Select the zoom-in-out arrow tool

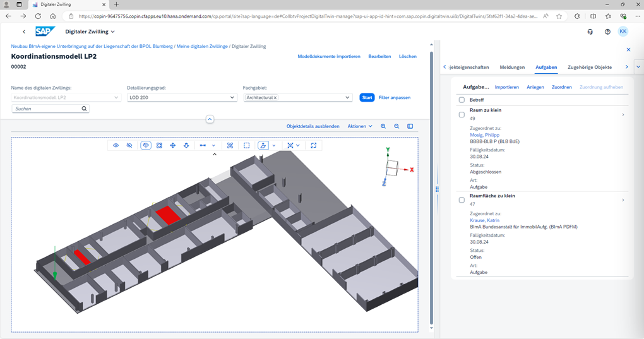[x=186, y=145]
